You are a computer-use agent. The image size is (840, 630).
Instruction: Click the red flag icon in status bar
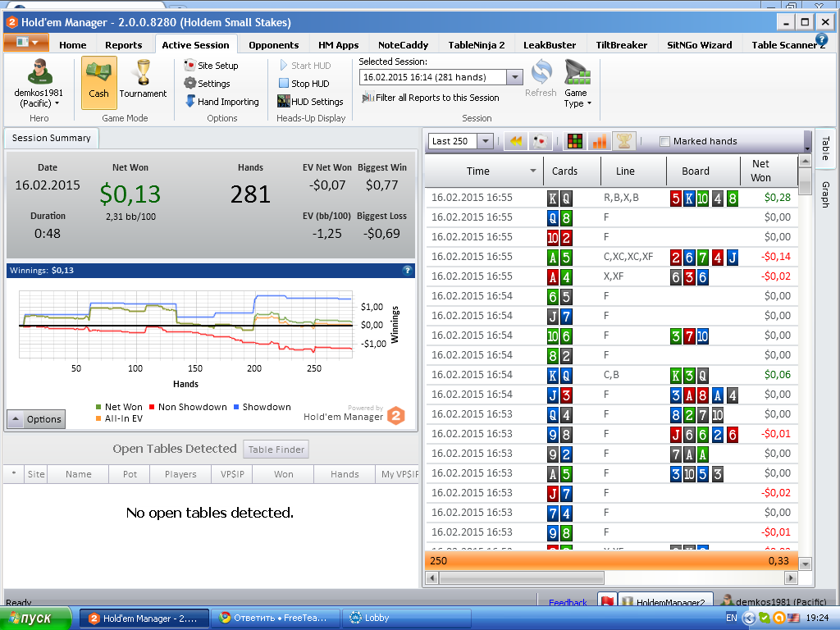pos(607,600)
